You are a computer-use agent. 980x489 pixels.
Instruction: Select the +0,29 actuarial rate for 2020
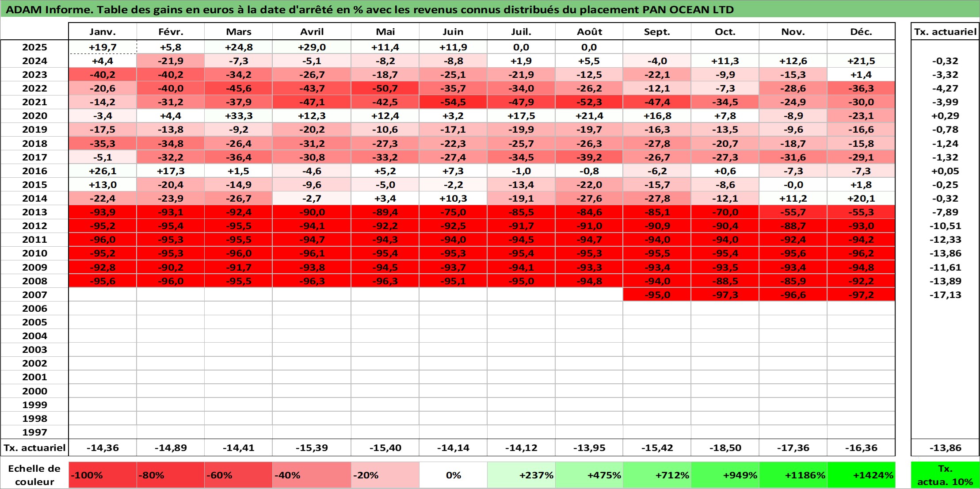coord(945,116)
